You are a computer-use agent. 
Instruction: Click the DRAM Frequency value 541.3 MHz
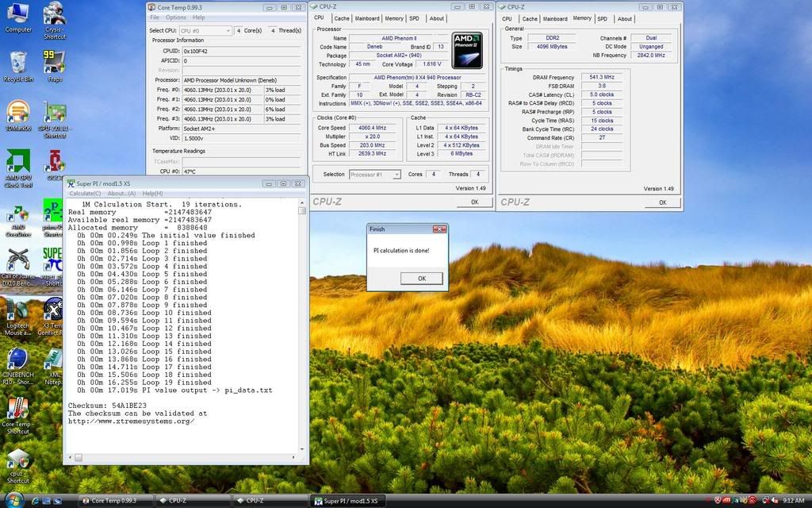coord(602,77)
